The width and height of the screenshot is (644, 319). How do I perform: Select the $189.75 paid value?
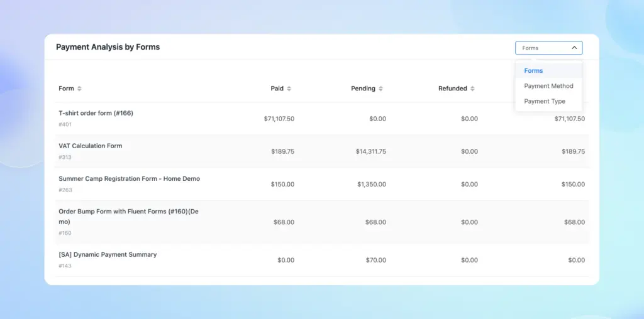point(282,152)
